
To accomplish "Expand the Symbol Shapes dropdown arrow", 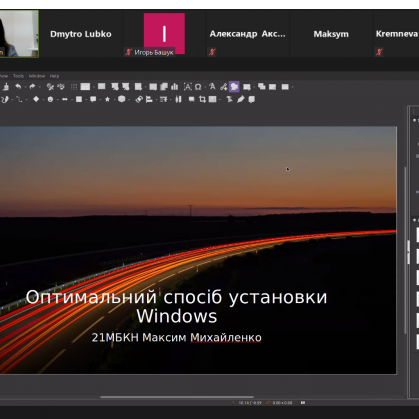I will click(58, 99).
